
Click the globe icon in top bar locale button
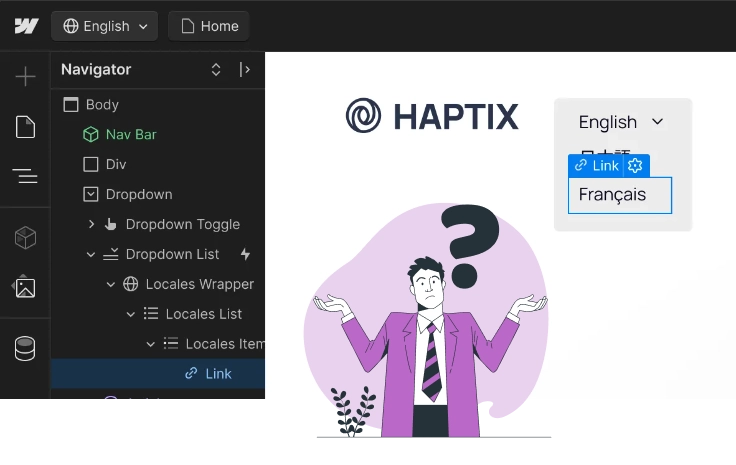(x=71, y=26)
